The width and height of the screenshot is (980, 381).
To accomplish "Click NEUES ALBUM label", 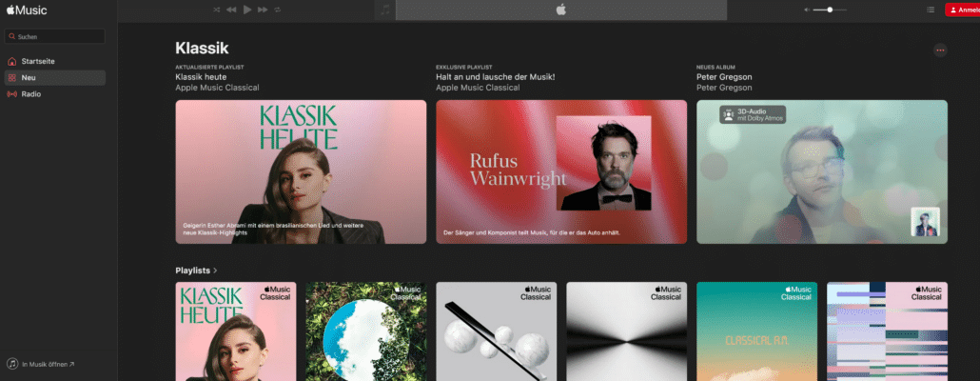I will point(715,67).
